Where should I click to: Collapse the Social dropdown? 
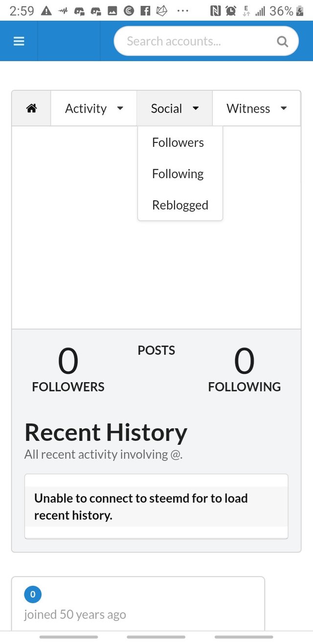point(175,109)
